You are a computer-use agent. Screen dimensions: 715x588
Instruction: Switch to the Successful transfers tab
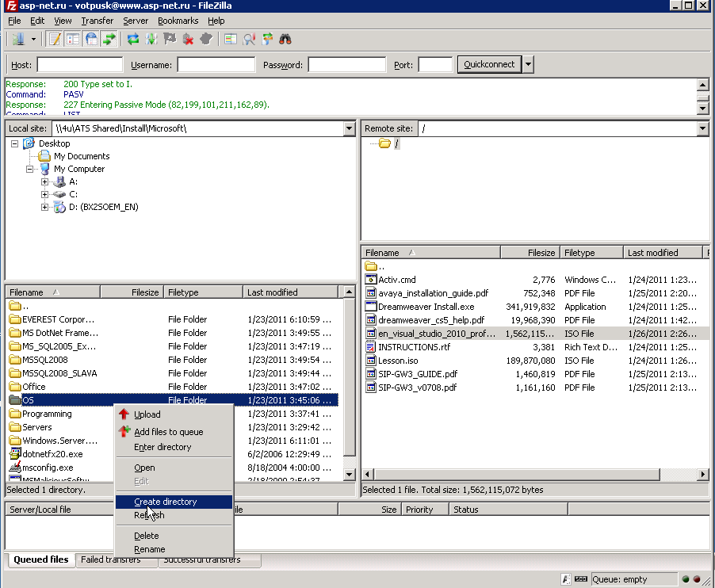coord(210,560)
